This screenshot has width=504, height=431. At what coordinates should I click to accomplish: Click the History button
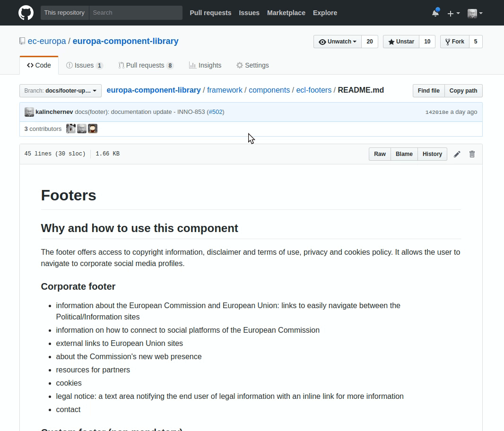pos(432,154)
